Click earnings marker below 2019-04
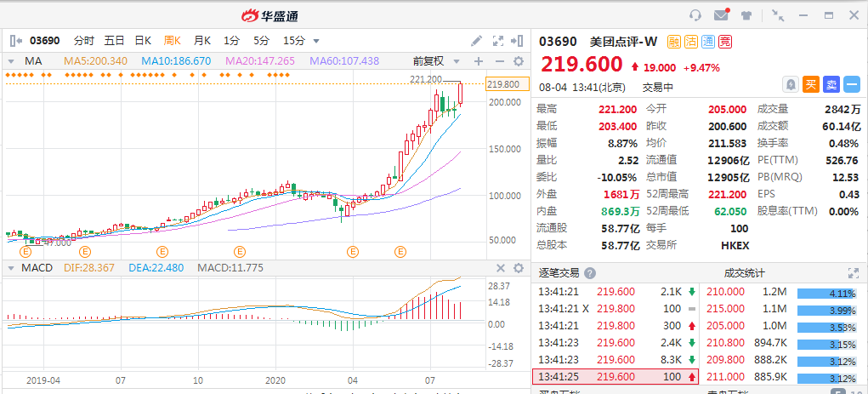Image resolution: width=868 pixels, height=394 pixels. tap(26, 252)
